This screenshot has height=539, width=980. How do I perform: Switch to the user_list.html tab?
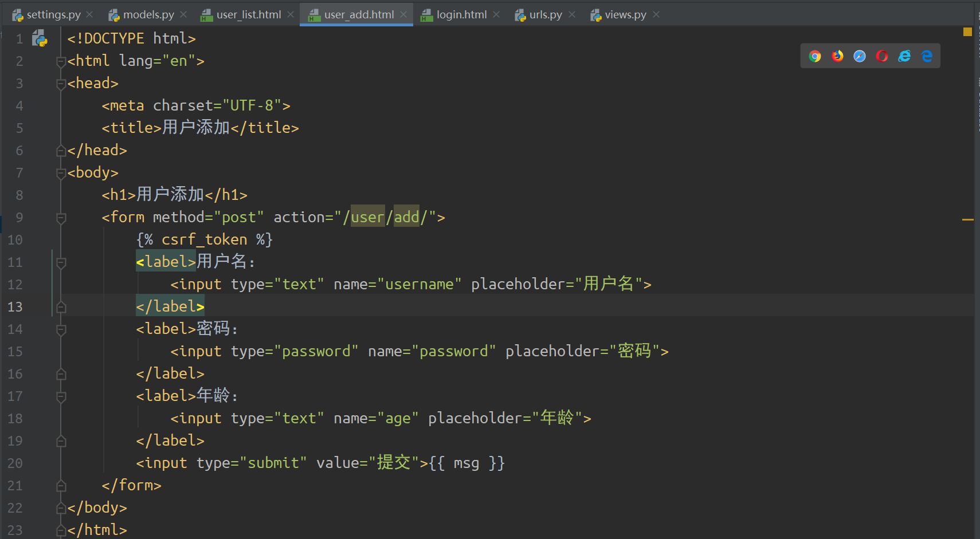[x=249, y=15]
